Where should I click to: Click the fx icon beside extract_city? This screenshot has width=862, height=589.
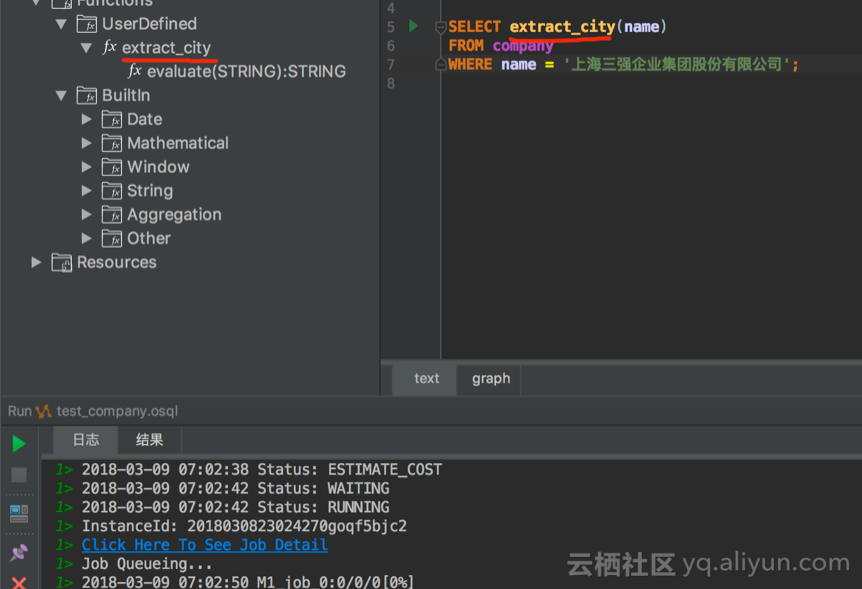tap(109, 47)
